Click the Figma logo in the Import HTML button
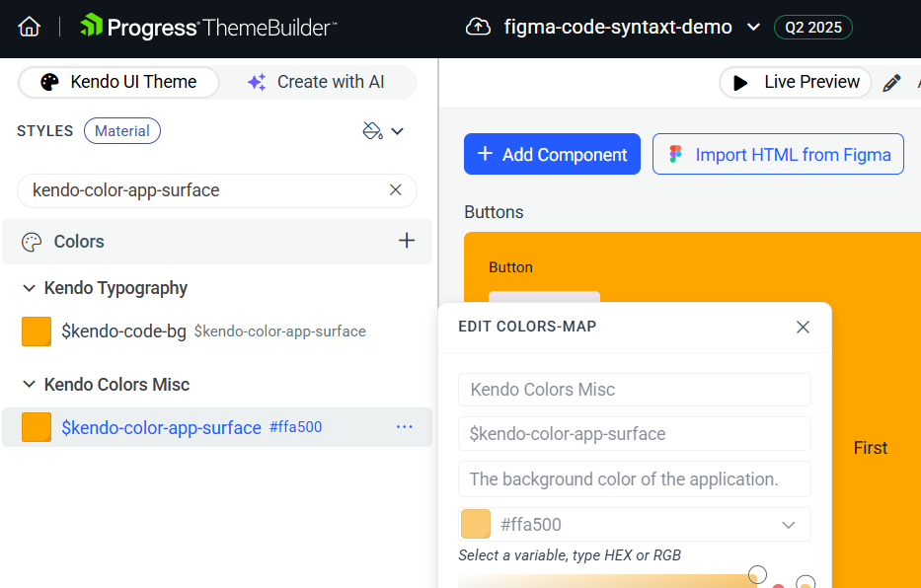 pyautogui.click(x=675, y=154)
